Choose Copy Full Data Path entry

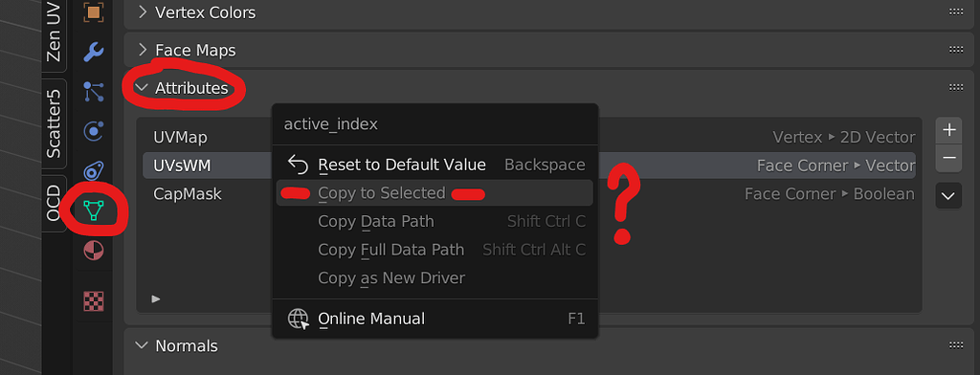(x=435, y=250)
